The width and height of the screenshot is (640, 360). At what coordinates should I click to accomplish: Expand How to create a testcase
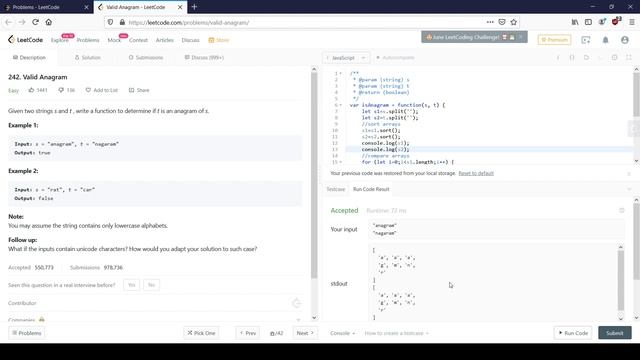point(396,333)
